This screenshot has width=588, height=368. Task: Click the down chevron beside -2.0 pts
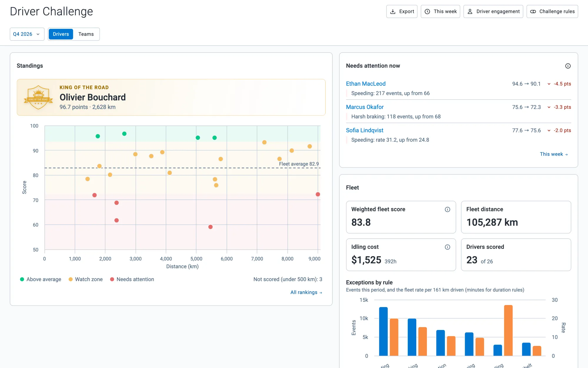(x=549, y=130)
